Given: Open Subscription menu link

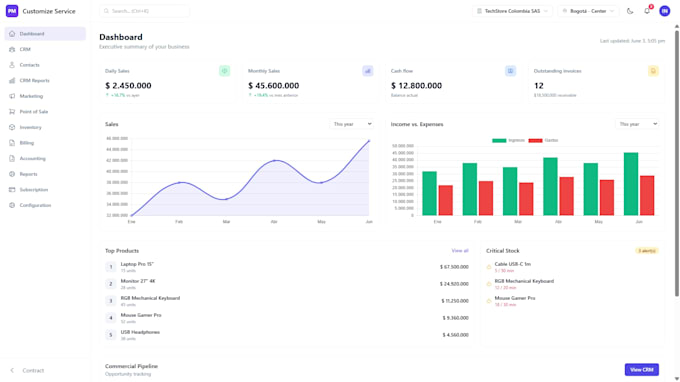Looking at the screenshot, I should point(45,189).
